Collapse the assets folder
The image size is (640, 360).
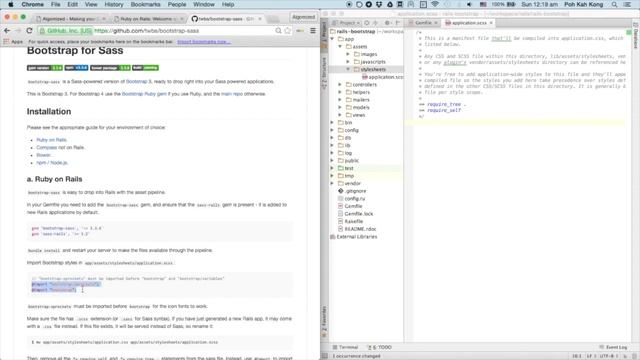(340, 47)
